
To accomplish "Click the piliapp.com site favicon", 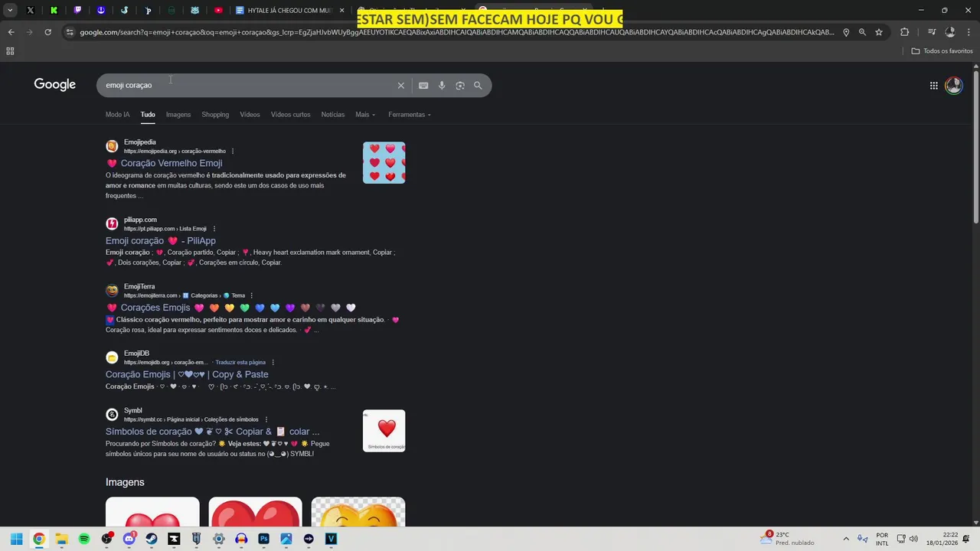I will pos(112,223).
